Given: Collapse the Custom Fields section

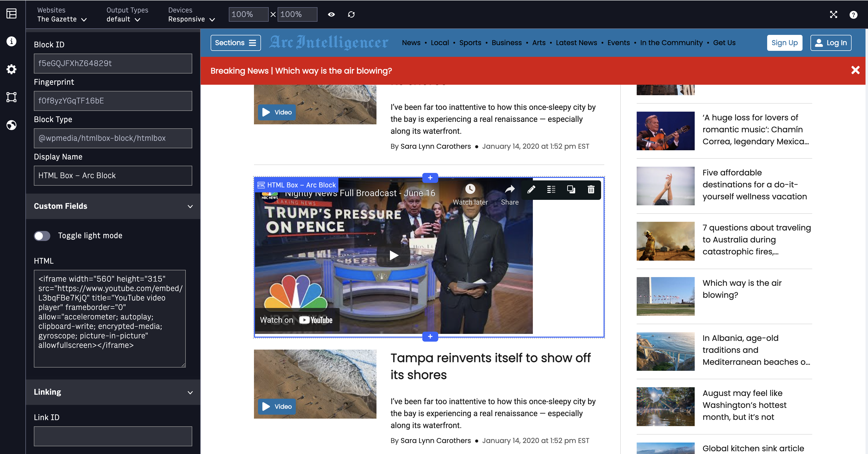Looking at the screenshot, I should [113, 206].
